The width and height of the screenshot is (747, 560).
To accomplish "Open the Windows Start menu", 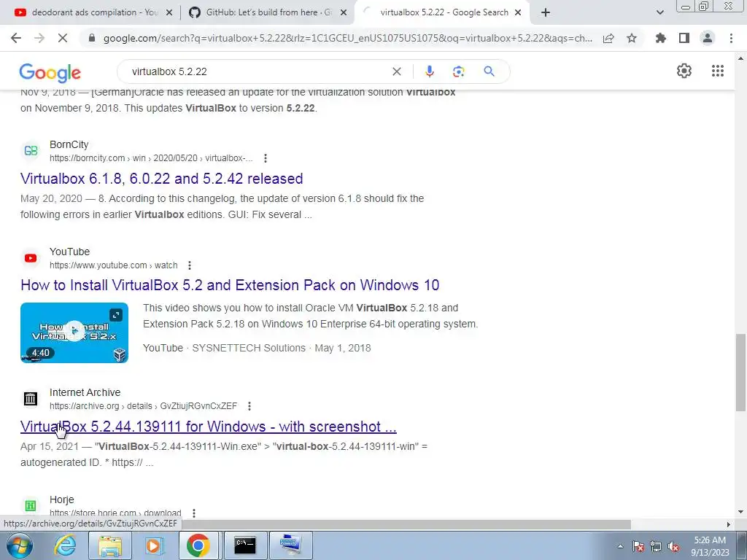I will point(19,545).
